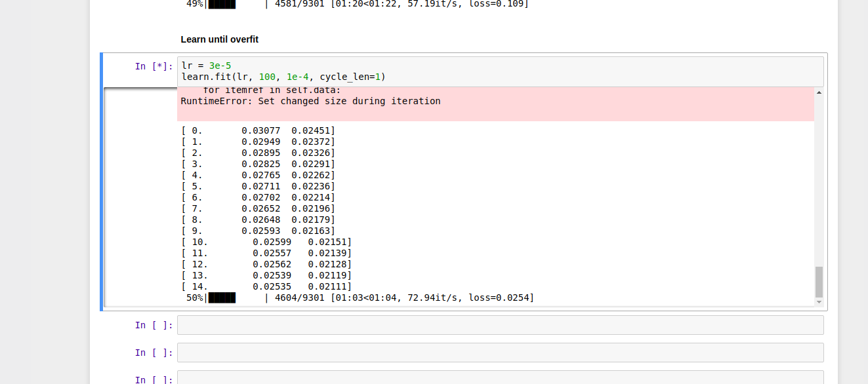This screenshot has width=868, height=384.
Task: Click the blue selection bar of the active cell
Action: [102, 182]
